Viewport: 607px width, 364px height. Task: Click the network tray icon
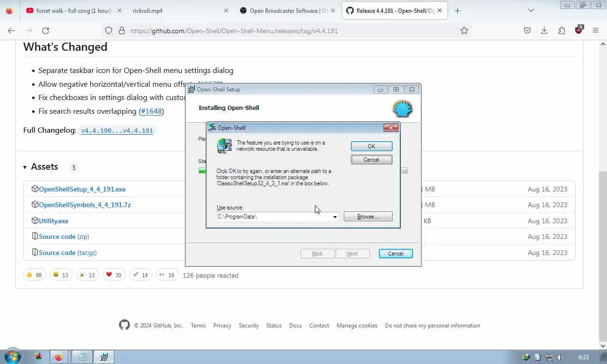[x=549, y=357]
